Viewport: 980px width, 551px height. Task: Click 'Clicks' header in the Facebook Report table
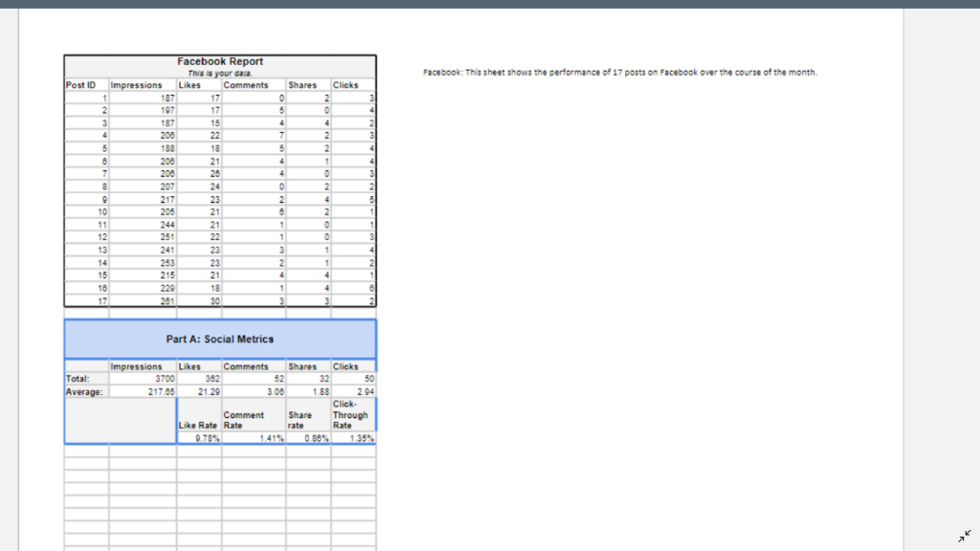345,85
